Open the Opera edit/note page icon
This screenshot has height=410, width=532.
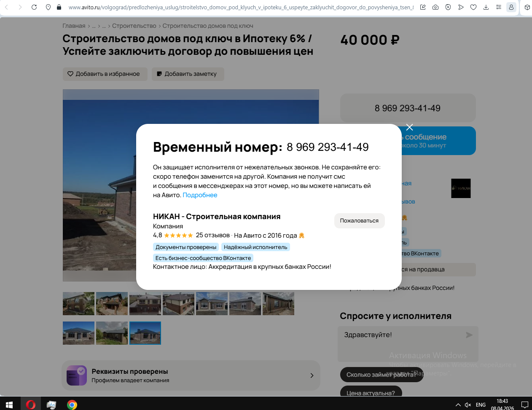coord(423,7)
